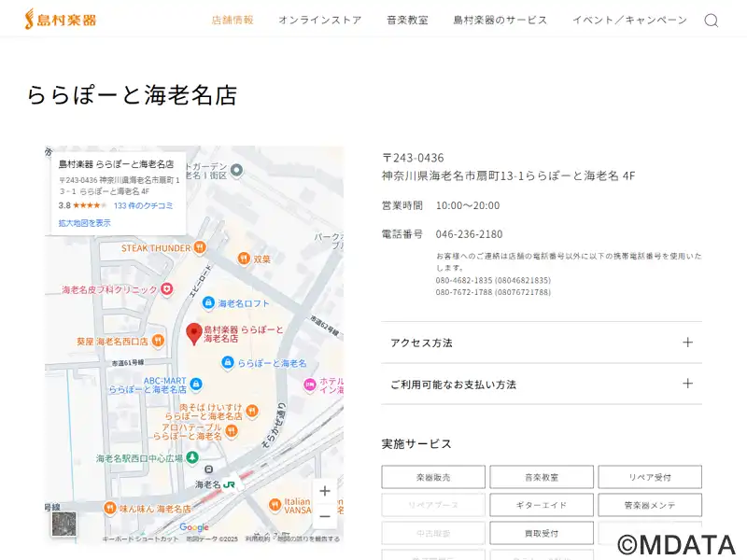
Task: Click the STEAK THUNDER restaurant marker
Action: tap(200, 247)
